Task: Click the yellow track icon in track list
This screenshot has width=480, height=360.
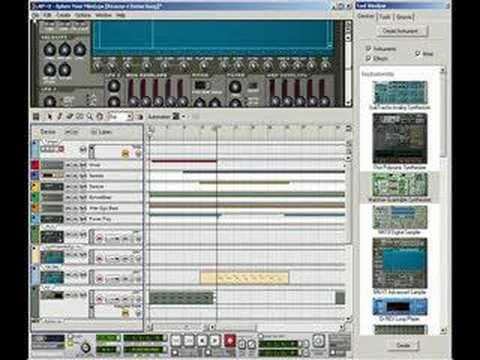Action: coord(35,187)
